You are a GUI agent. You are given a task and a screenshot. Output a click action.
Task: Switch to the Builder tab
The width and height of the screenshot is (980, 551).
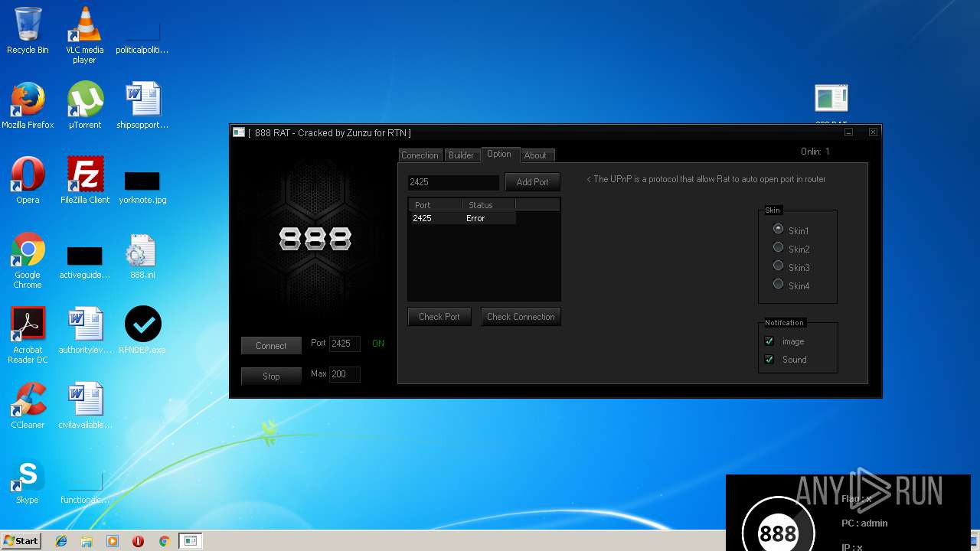tap(461, 155)
